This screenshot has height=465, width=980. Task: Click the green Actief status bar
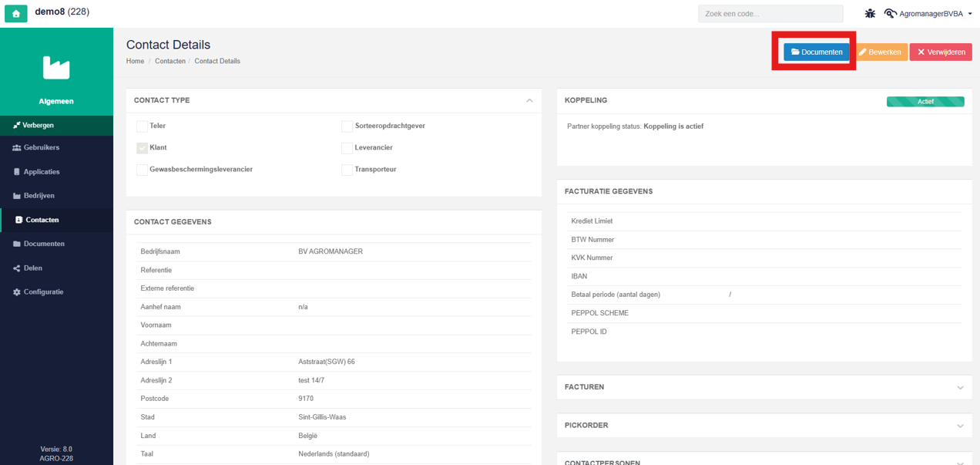tap(925, 101)
